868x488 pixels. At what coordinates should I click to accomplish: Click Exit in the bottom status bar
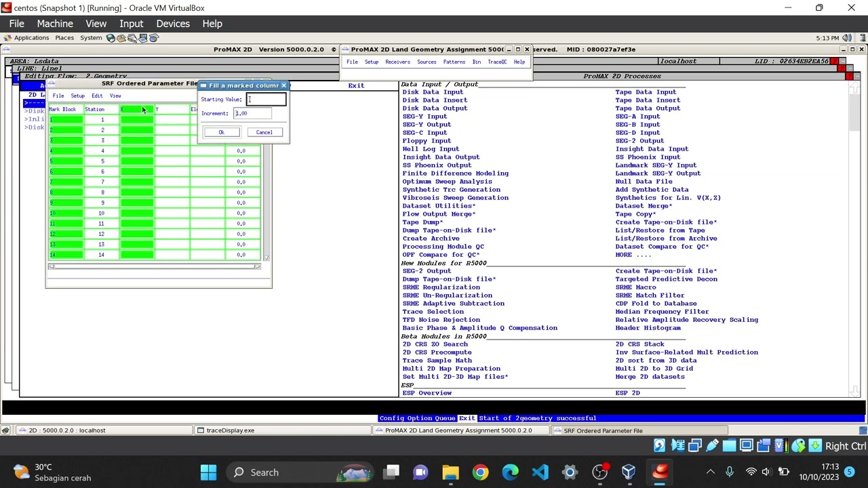[x=467, y=418]
